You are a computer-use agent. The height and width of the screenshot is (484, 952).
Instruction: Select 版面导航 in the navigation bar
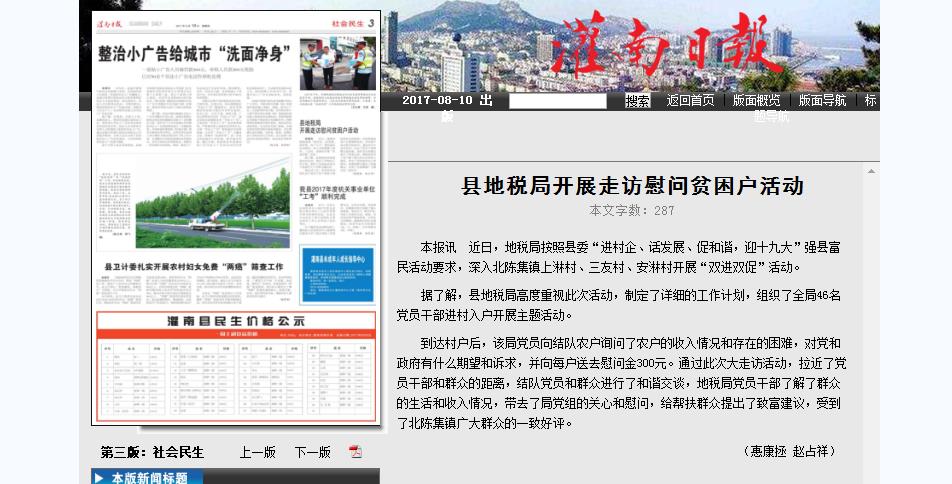coord(822,101)
